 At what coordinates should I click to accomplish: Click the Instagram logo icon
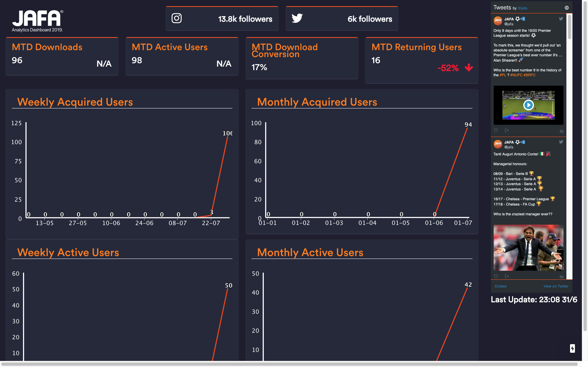[176, 18]
